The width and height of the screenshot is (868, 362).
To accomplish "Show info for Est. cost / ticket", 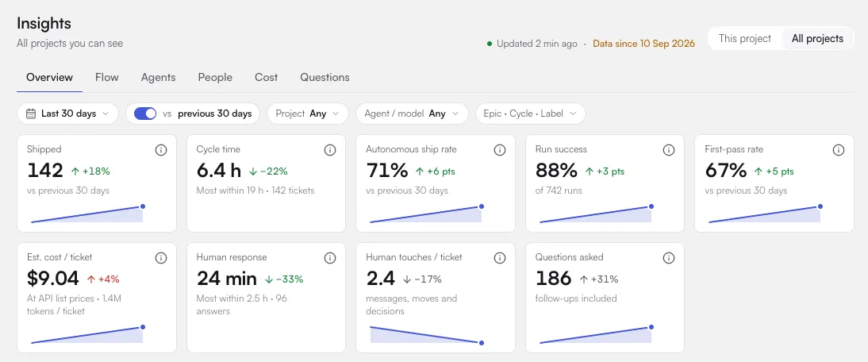I will pyautogui.click(x=160, y=258).
